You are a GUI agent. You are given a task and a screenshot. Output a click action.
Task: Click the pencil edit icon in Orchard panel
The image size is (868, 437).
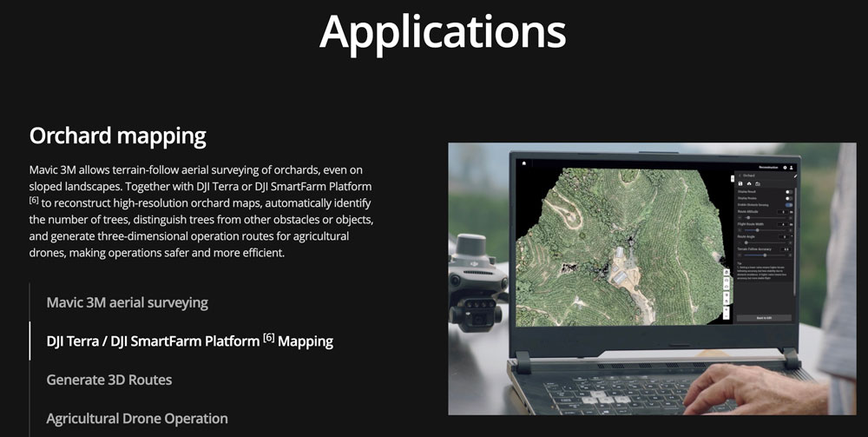(795, 176)
